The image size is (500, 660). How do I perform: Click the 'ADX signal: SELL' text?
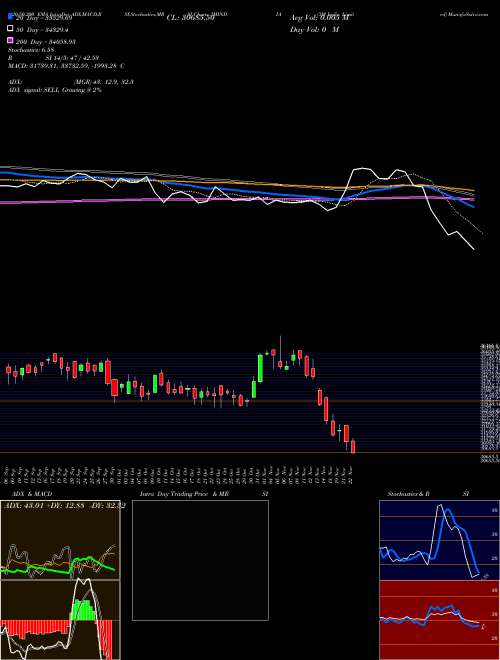click(34, 90)
